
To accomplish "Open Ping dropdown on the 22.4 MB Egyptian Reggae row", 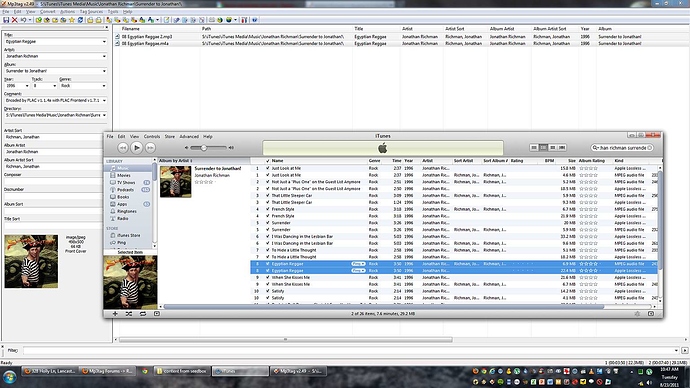I will [358, 271].
